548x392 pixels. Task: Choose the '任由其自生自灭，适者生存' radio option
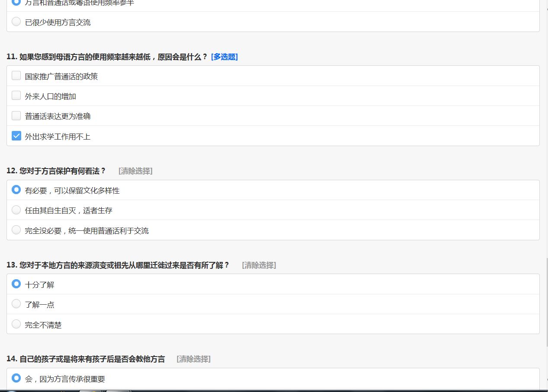[16, 210]
